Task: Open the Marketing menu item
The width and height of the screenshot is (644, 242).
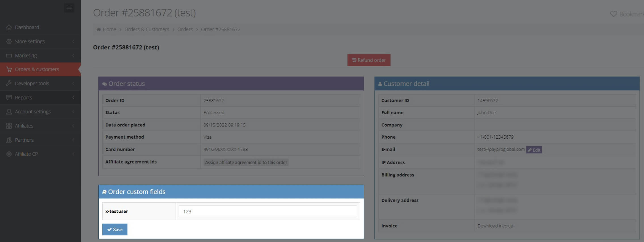Action: click(40, 56)
